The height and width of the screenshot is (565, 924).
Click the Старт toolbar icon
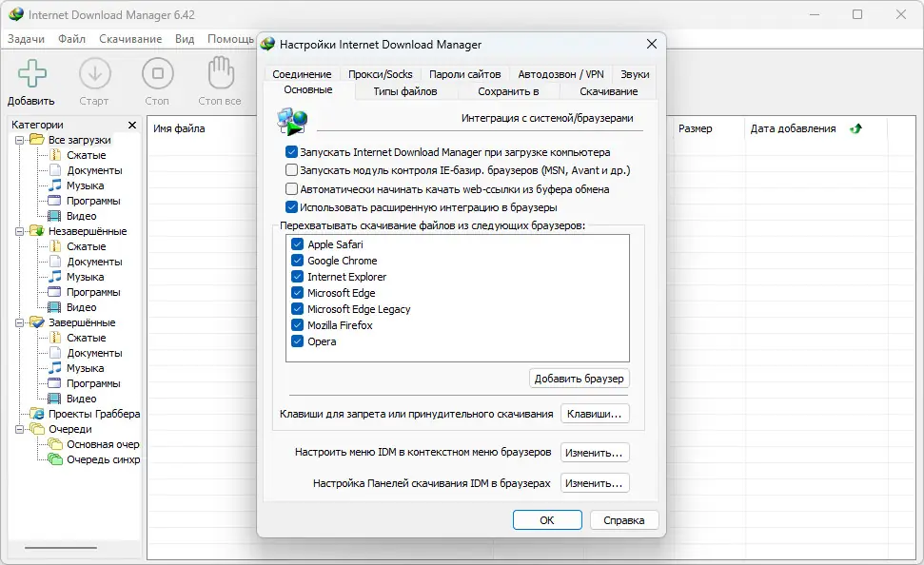[94, 72]
